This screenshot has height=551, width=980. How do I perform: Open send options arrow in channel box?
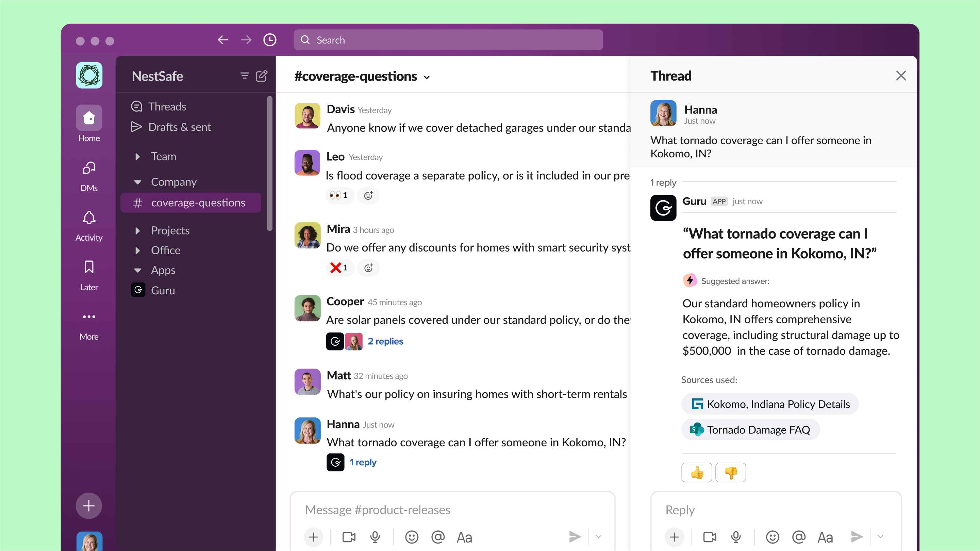click(598, 536)
